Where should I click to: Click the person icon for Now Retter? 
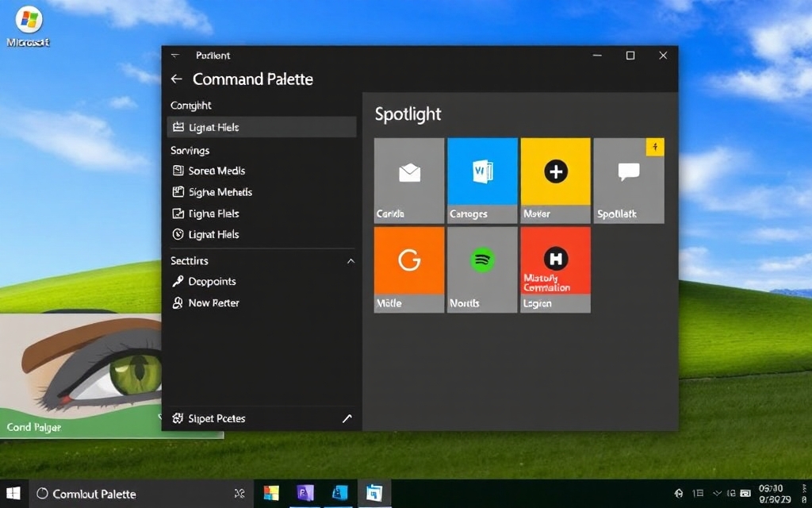(178, 302)
